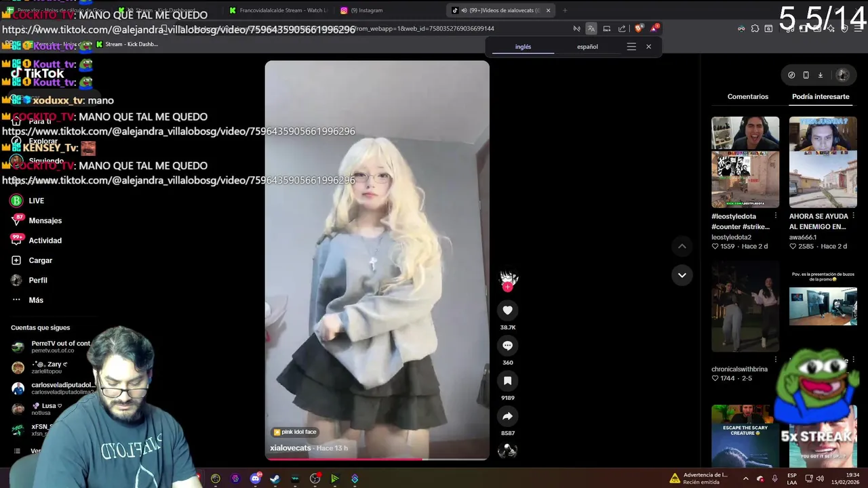Click the ESP LAA language indicator
The width and height of the screenshot is (868, 488).
[x=792, y=479]
